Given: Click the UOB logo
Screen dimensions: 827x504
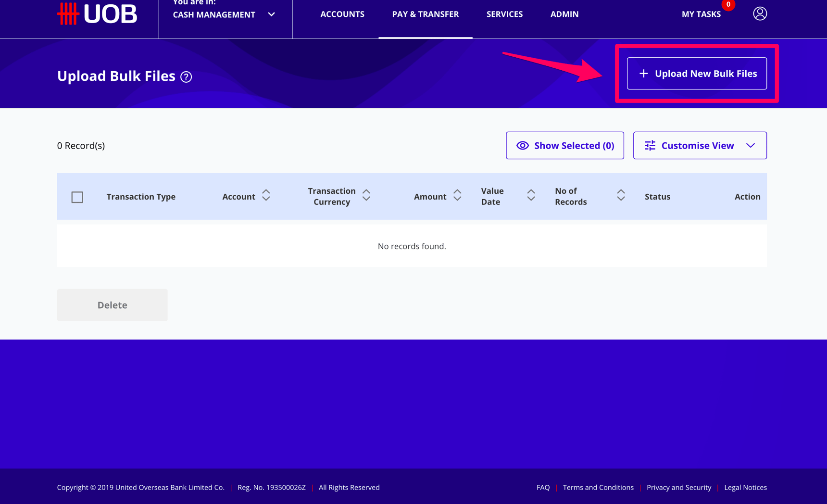Looking at the screenshot, I should (97, 13).
